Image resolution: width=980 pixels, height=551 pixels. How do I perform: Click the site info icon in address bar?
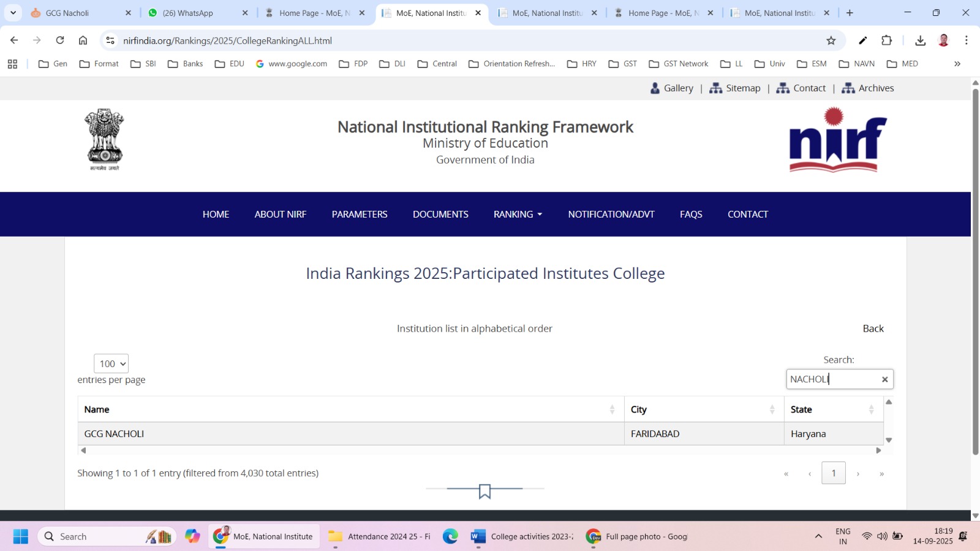(x=110, y=40)
